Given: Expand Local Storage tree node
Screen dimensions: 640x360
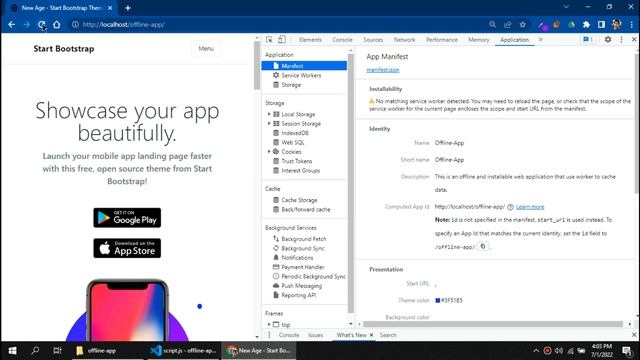Looking at the screenshot, I should coord(269,114).
